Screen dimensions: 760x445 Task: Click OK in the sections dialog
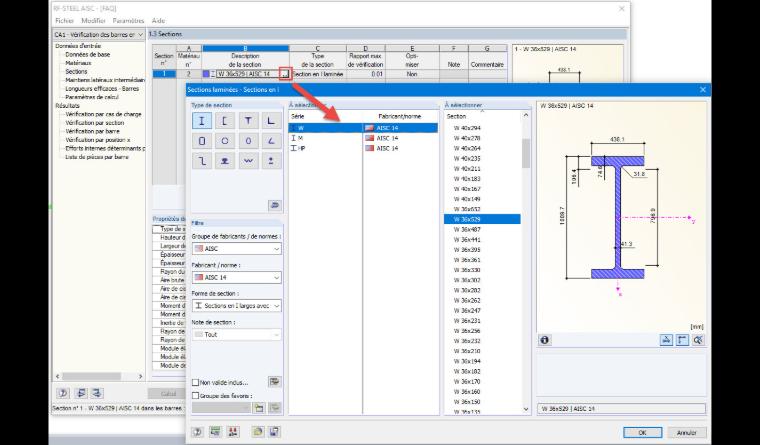click(x=642, y=432)
